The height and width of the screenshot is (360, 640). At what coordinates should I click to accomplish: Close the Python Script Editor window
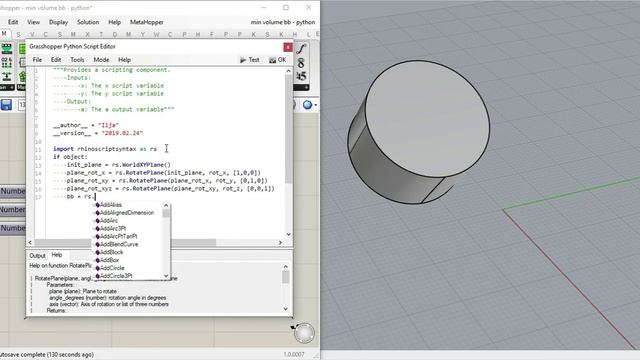click(288, 47)
